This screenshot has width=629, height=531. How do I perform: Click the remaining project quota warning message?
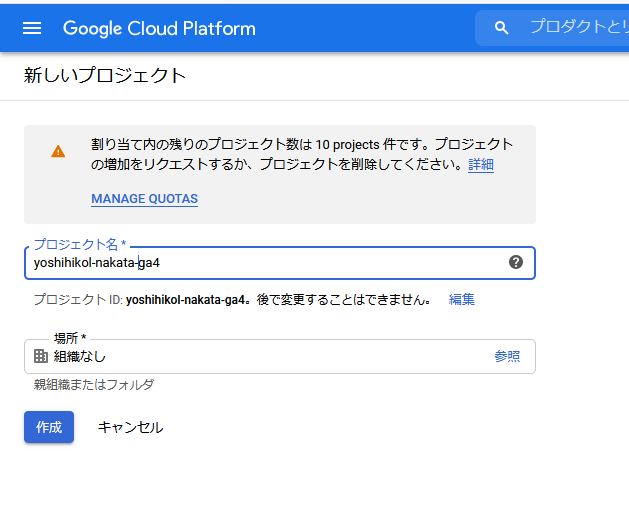pos(302,154)
